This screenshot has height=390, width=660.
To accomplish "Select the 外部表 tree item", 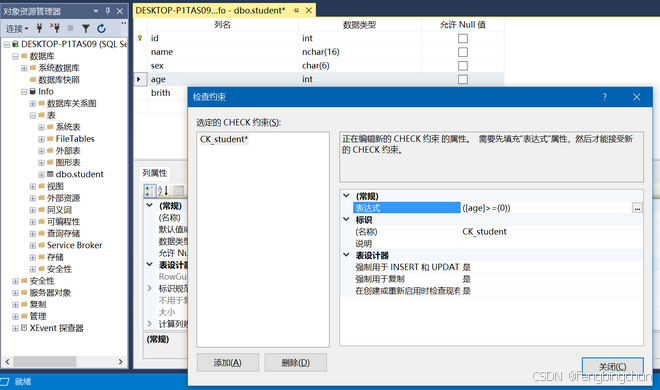I will (x=68, y=151).
